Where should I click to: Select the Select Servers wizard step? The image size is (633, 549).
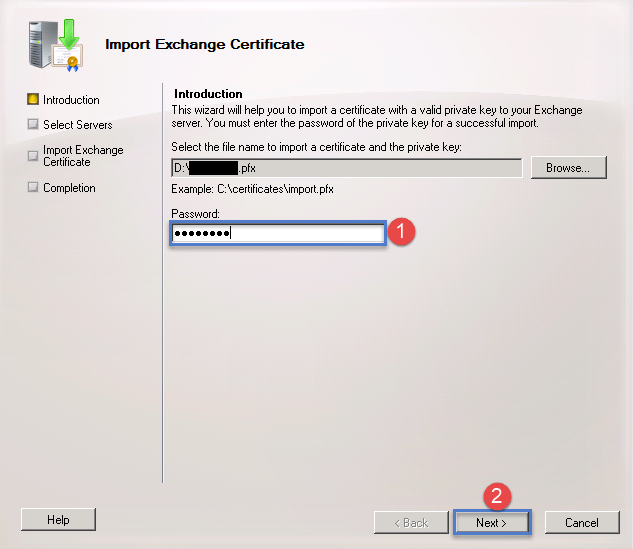click(78, 125)
